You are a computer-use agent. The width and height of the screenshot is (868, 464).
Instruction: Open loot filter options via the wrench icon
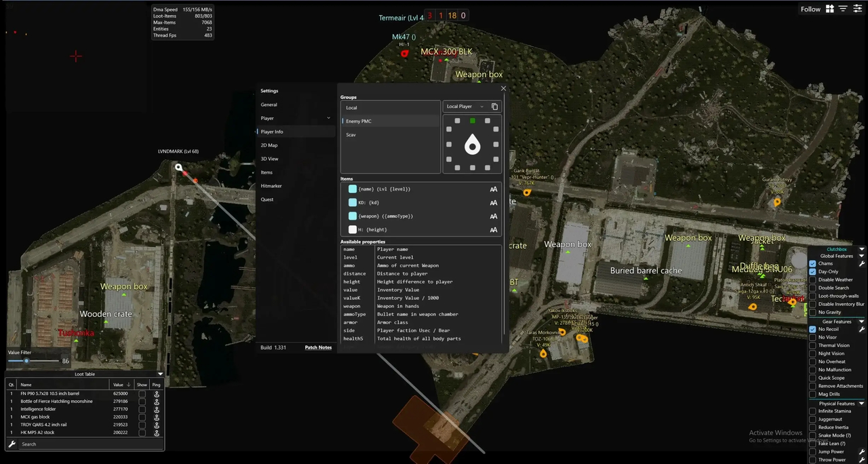(11, 444)
